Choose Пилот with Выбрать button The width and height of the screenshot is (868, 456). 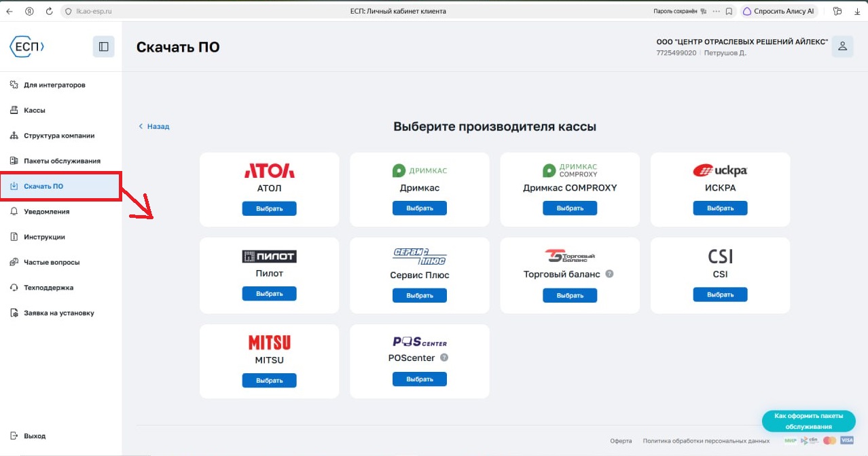(x=269, y=294)
